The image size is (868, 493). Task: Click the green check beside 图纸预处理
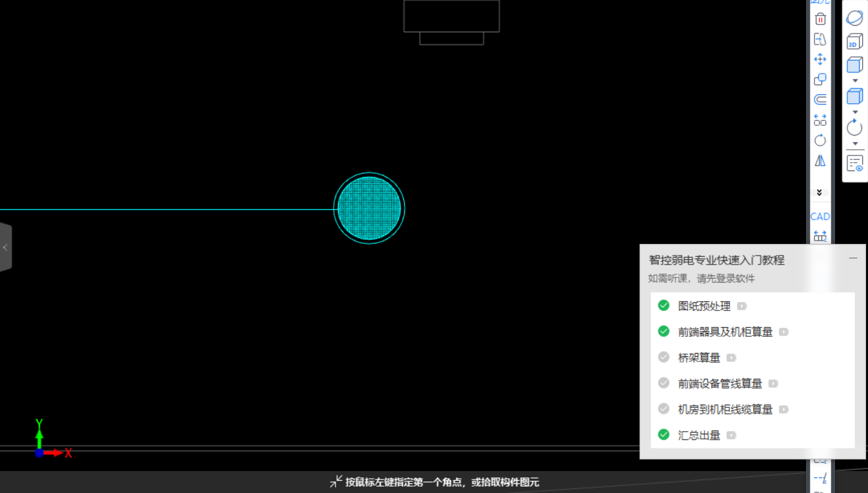coord(663,305)
